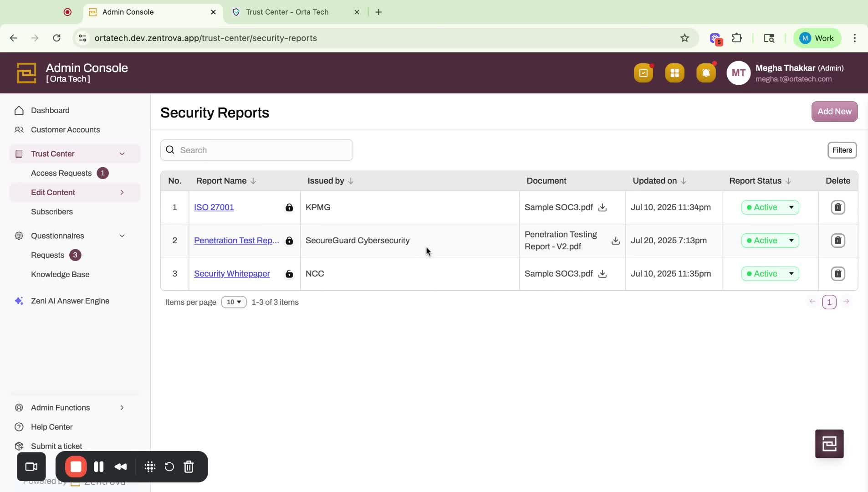Focus the Search reports field
This screenshot has height=492, width=868.
[256, 150]
